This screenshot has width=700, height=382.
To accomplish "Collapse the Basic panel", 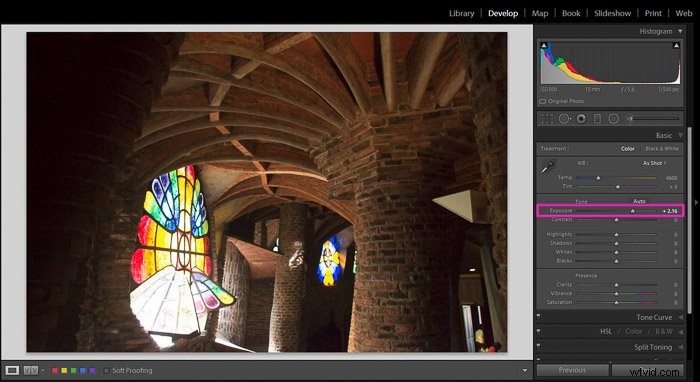I will [x=680, y=135].
